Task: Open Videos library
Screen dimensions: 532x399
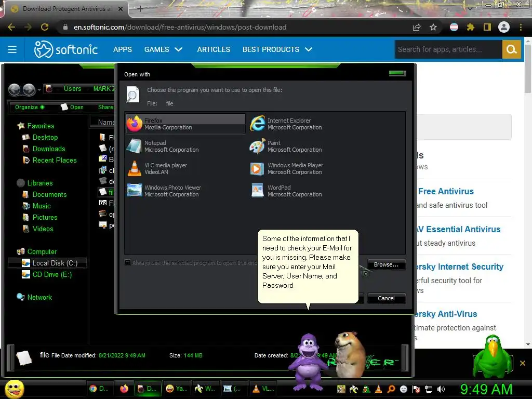Action: (x=43, y=229)
